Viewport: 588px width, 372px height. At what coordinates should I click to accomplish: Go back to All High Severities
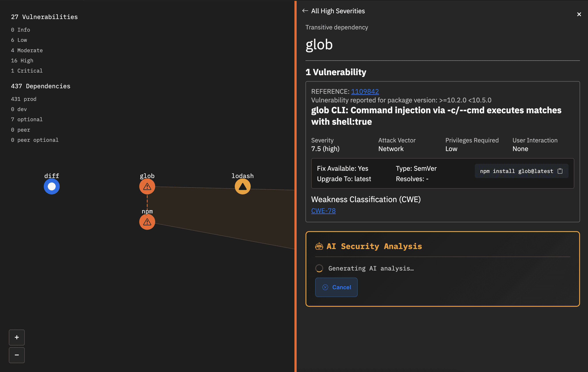pyautogui.click(x=334, y=11)
